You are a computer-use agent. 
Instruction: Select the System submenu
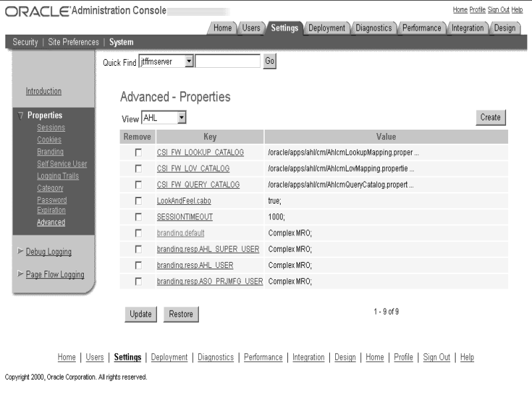[121, 42]
